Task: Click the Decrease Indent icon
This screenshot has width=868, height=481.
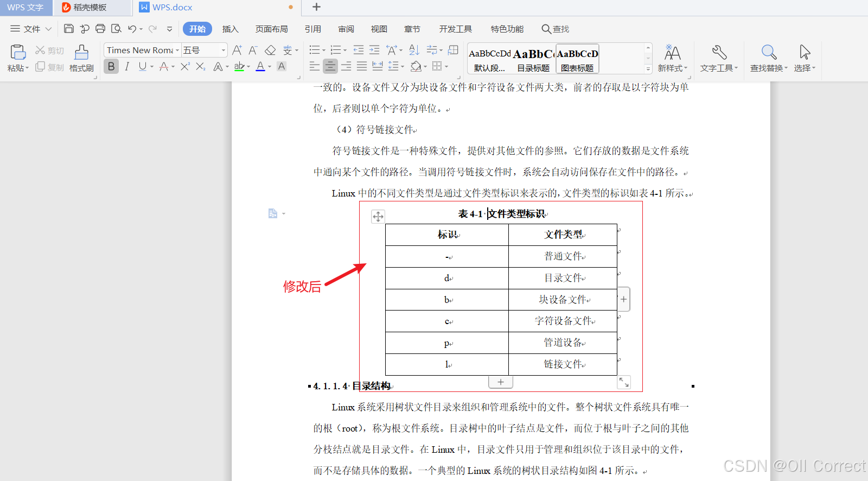Action: pyautogui.click(x=359, y=50)
